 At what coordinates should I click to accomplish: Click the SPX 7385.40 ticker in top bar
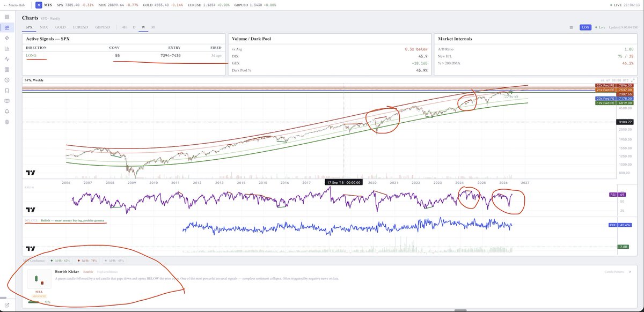coord(75,5)
